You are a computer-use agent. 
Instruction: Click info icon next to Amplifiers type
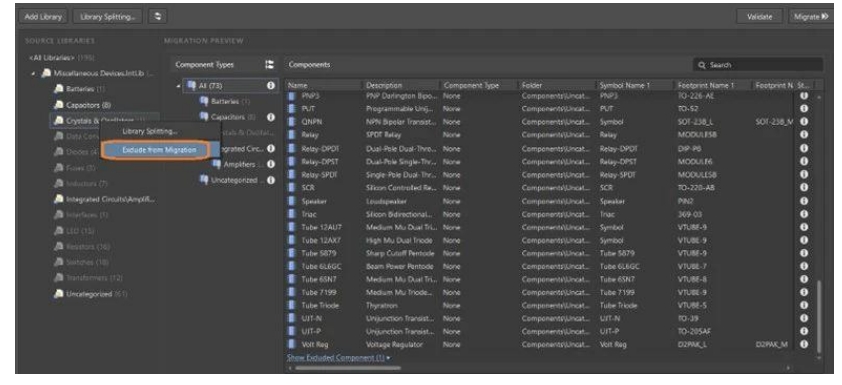tap(271, 164)
